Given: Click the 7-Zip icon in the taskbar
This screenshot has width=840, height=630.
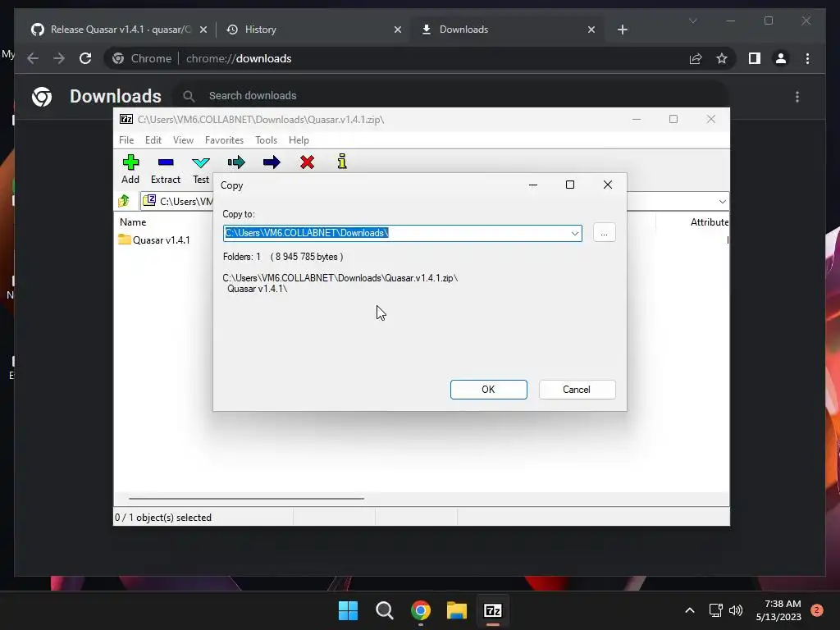Looking at the screenshot, I should click(493, 610).
